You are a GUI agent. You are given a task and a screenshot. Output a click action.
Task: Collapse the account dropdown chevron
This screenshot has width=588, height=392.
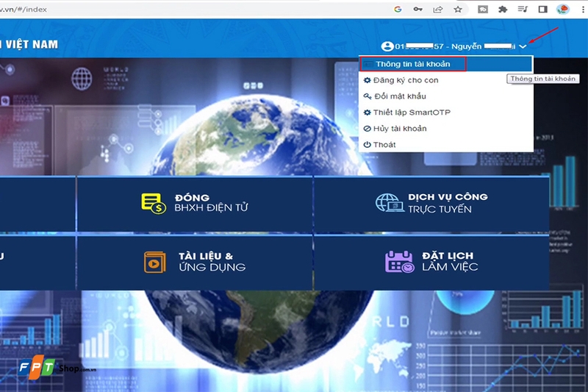(x=523, y=46)
